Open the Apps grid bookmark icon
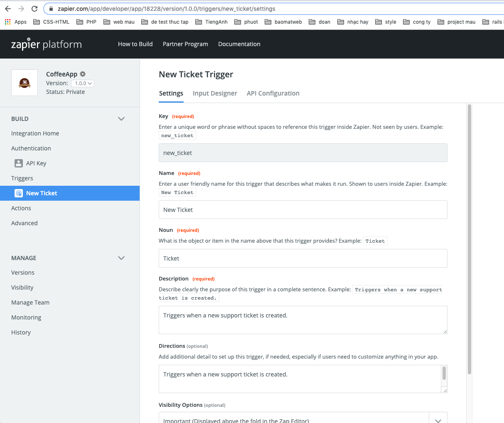The height and width of the screenshot is (423, 504). (8, 22)
